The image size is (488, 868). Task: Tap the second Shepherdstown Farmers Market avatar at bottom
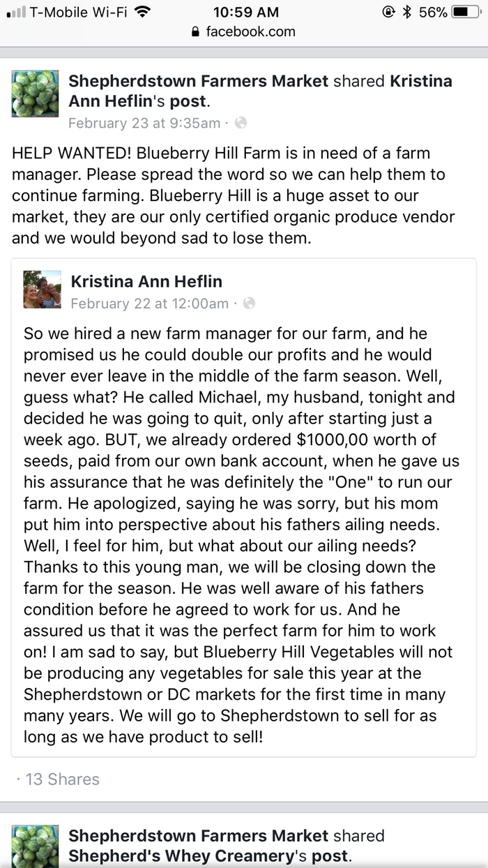[36, 846]
